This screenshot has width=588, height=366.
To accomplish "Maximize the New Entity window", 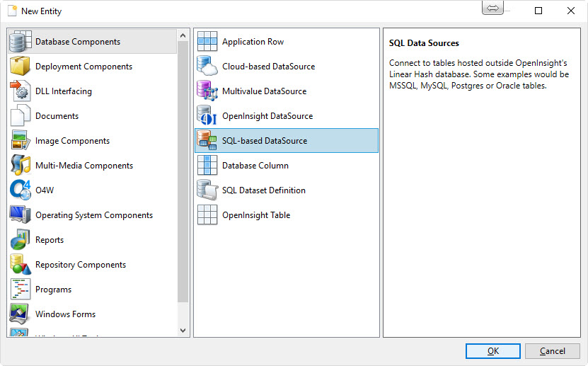I will (538, 11).
